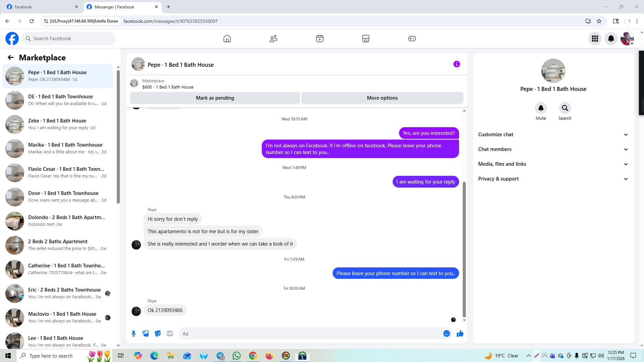
Task: Click the Search Facebook field
Action: point(68,39)
